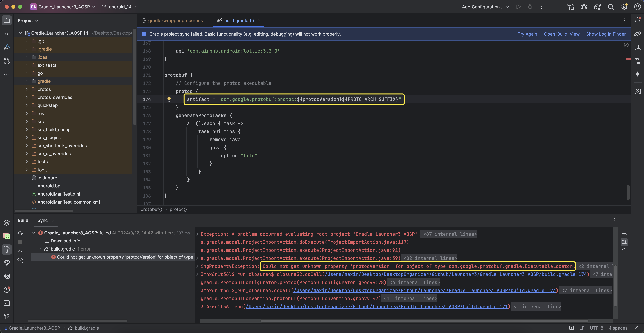Open the Add Configuration dropdown

coord(485,7)
